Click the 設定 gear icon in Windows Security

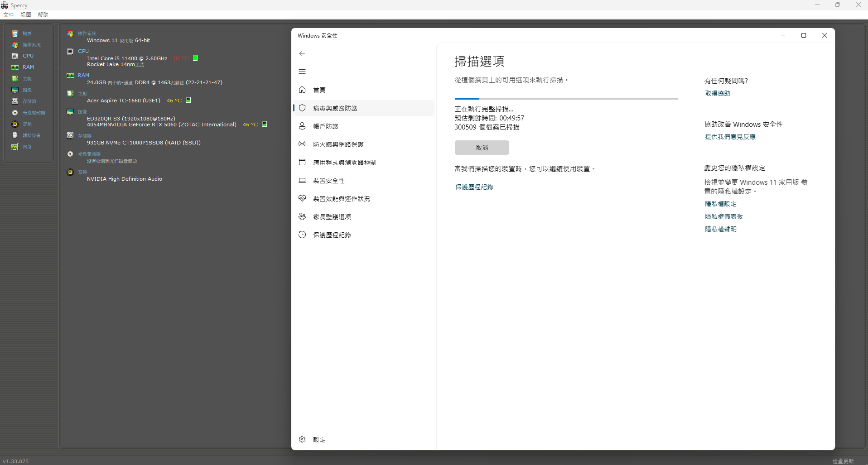302,439
